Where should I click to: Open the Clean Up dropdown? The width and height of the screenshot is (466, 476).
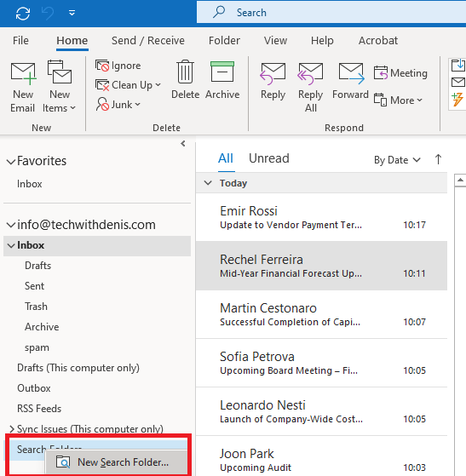tap(128, 85)
